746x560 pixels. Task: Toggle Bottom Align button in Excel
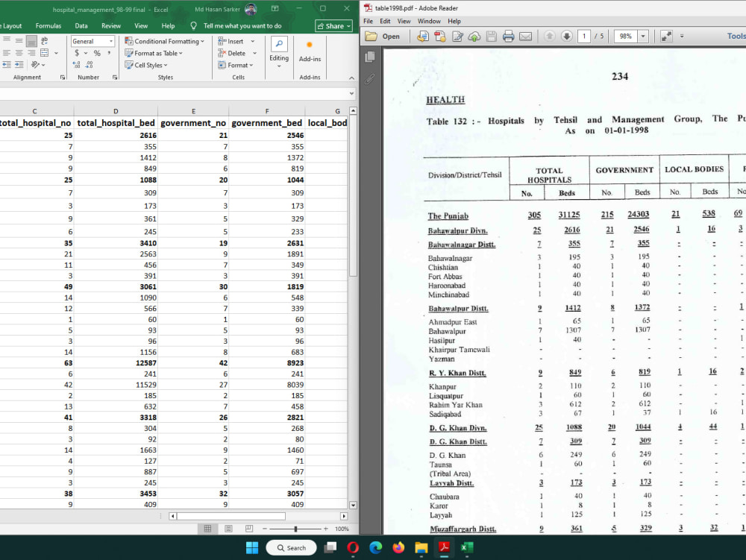31,41
